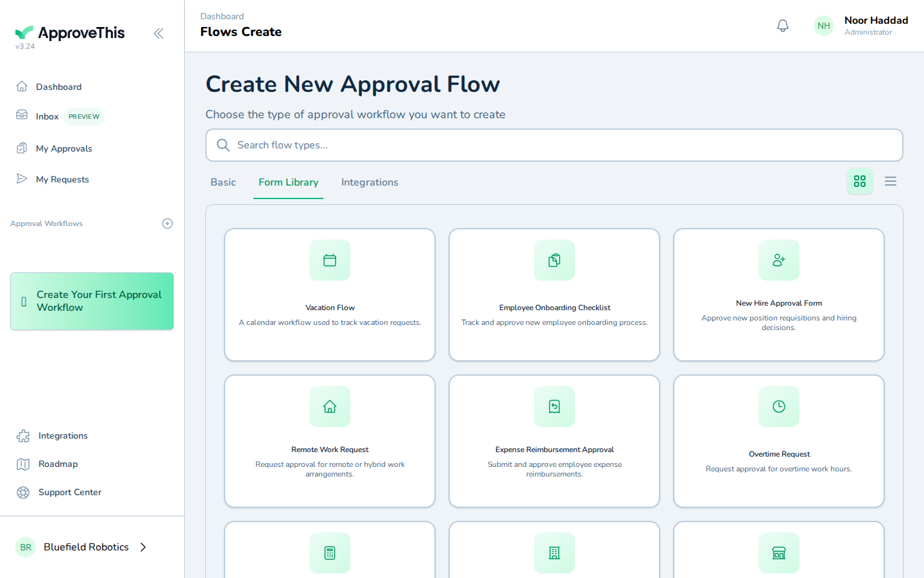This screenshot has width=924, height=578.
Task: Click the Overtime Request clock icon
Action: 779,407
